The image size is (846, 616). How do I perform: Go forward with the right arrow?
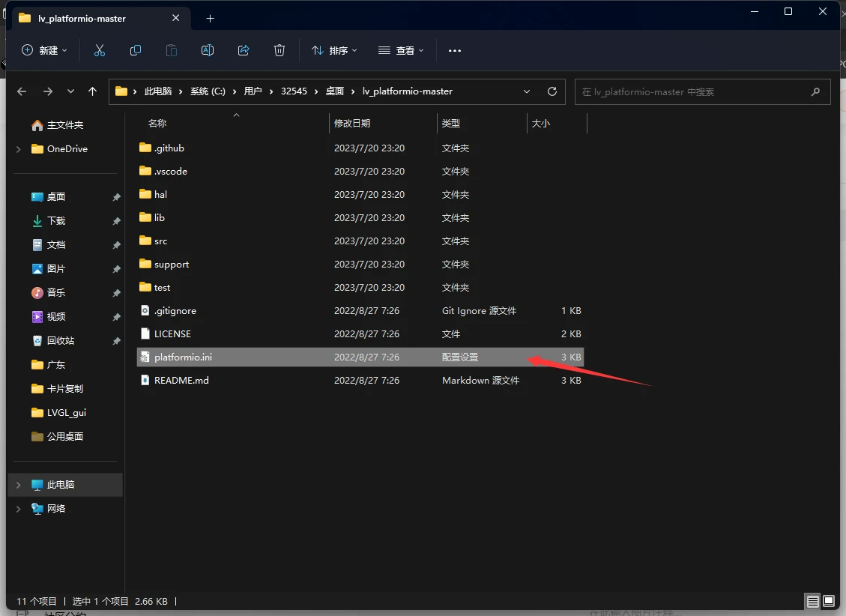48,91
